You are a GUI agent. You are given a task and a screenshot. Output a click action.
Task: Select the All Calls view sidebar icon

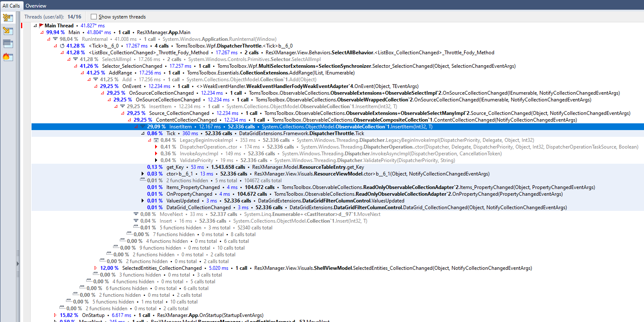point(8,18)
